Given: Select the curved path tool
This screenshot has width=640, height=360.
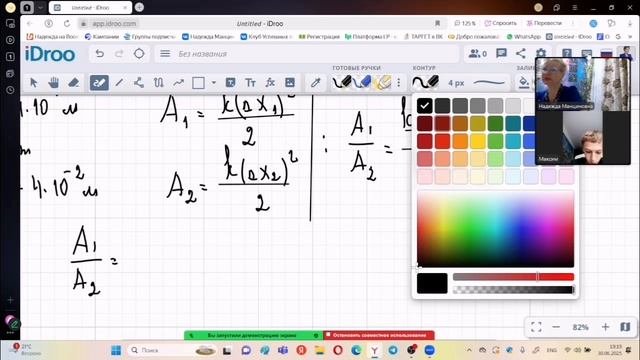Looking at the screenshot, I should tap(158, 83).
